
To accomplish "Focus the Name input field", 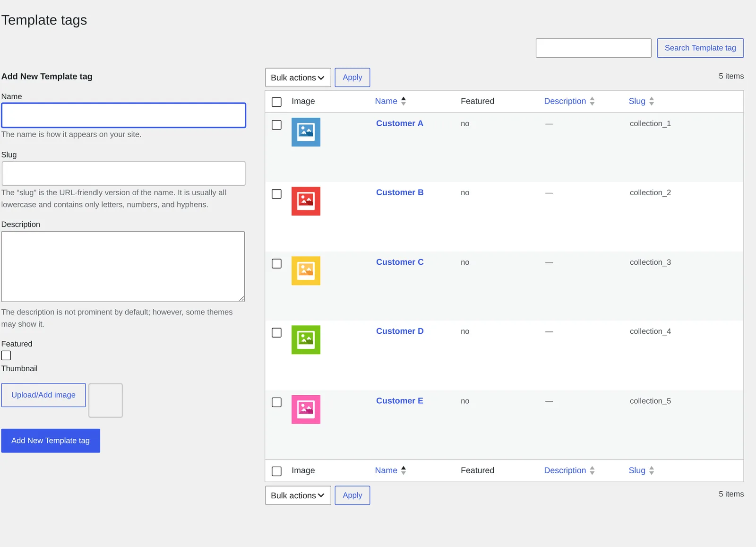I will click(123, 115).
